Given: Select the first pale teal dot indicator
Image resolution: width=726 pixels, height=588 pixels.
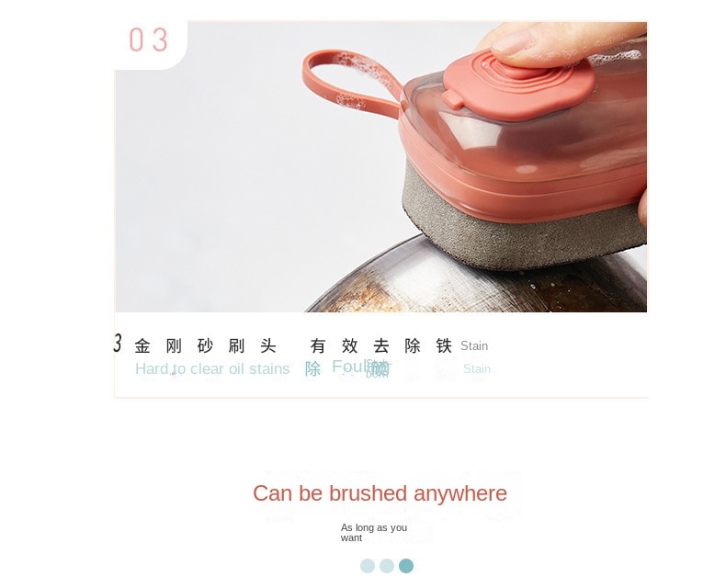Looking at the screenshot, I should pos(368,566).
